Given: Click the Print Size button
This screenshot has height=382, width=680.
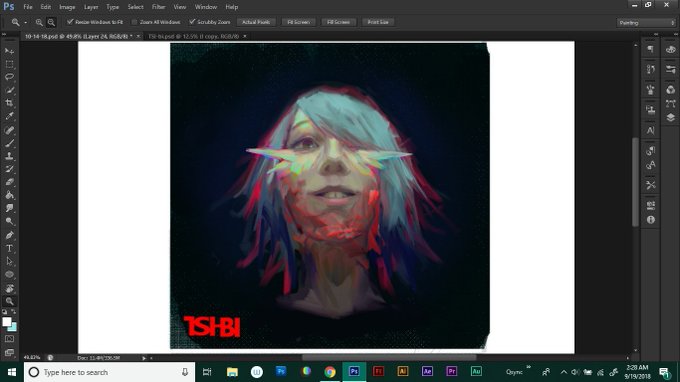Looking at the screenshot, I should point(378,22).
